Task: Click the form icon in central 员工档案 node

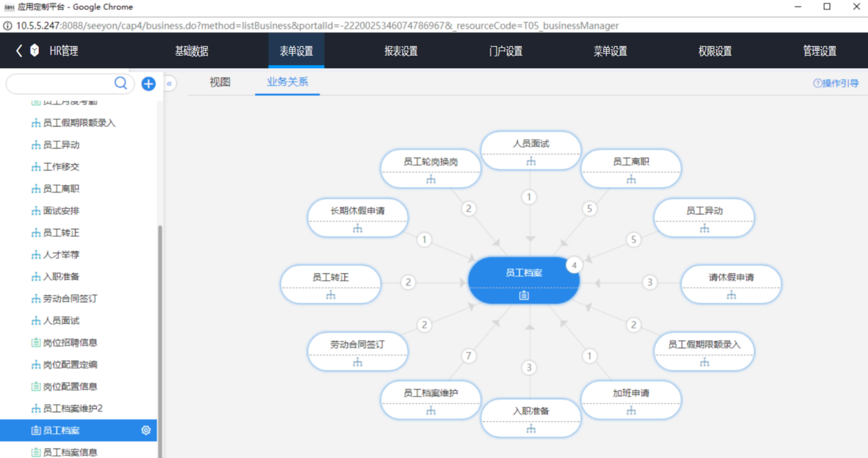Action: (x=524, y=295)
